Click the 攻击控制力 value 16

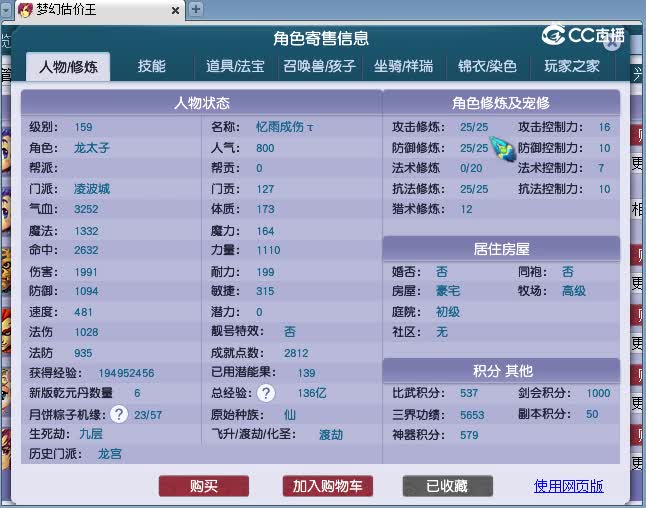point(604,127)
